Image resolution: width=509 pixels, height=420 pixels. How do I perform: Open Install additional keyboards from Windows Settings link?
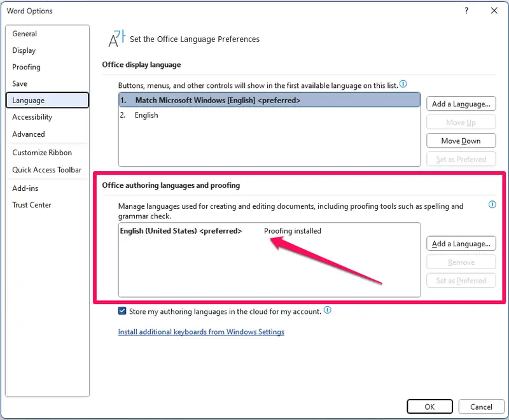point(201,332)
